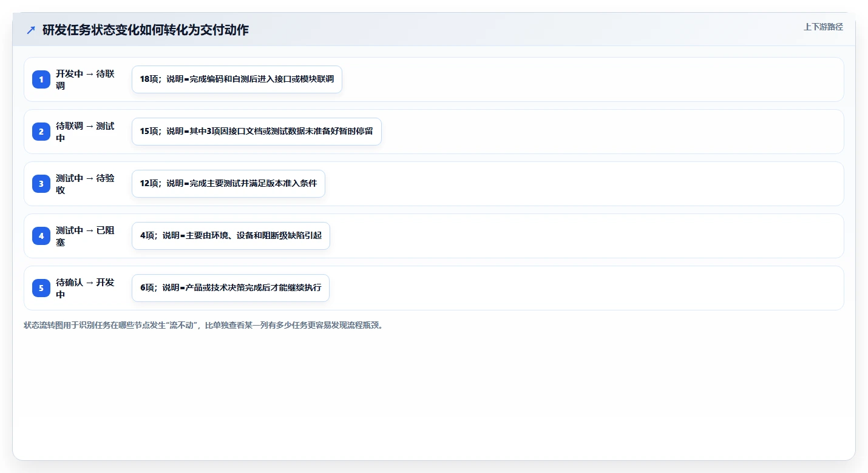The width and height of the screenshot is (868, 473).
Task: Select step badge number 1
Action: tap(41, 79)
